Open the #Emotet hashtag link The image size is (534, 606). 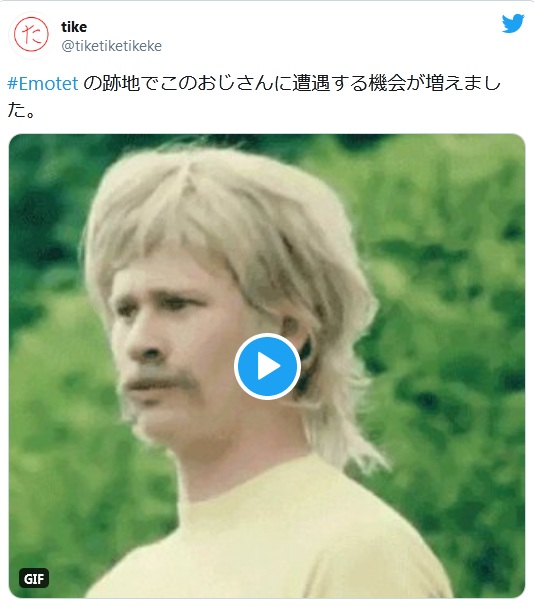(43, 83)
